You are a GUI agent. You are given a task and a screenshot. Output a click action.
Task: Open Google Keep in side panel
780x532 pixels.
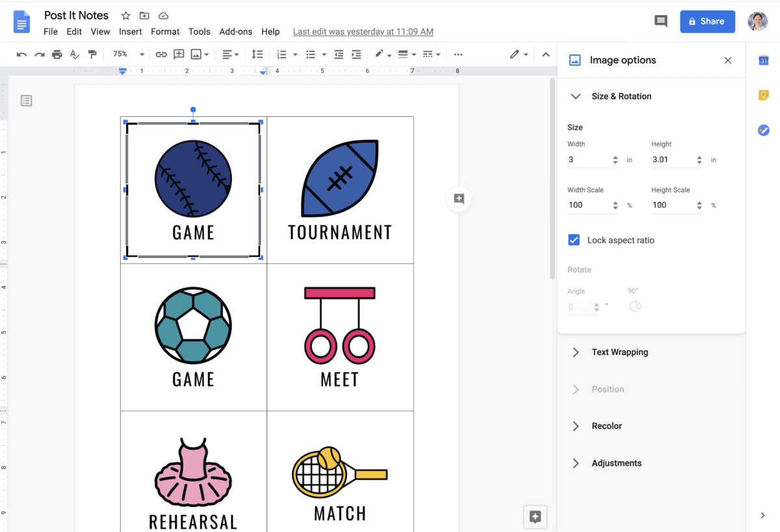[x=764, y=95]
